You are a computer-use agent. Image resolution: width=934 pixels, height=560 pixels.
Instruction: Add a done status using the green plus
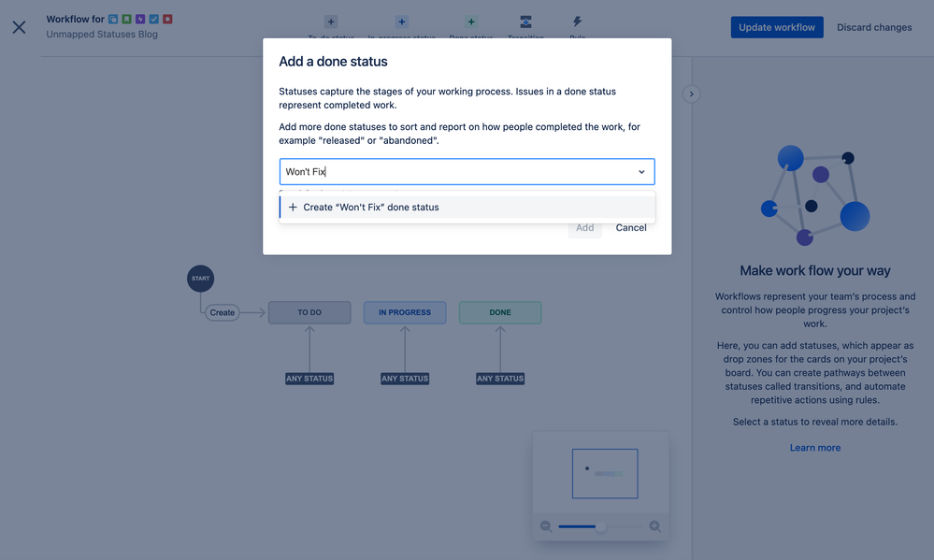(x=471, y=22)
